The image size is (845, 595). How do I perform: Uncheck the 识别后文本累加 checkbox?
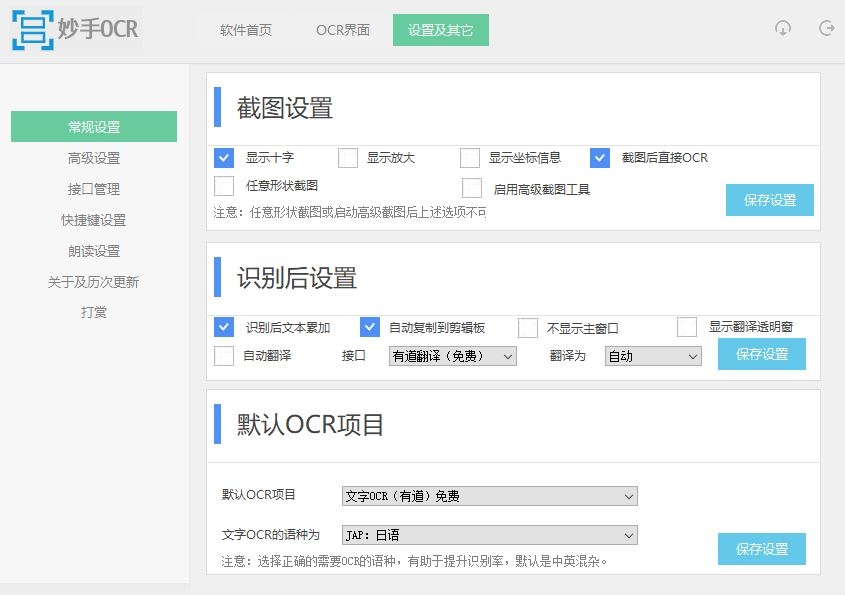pos(224,327)
